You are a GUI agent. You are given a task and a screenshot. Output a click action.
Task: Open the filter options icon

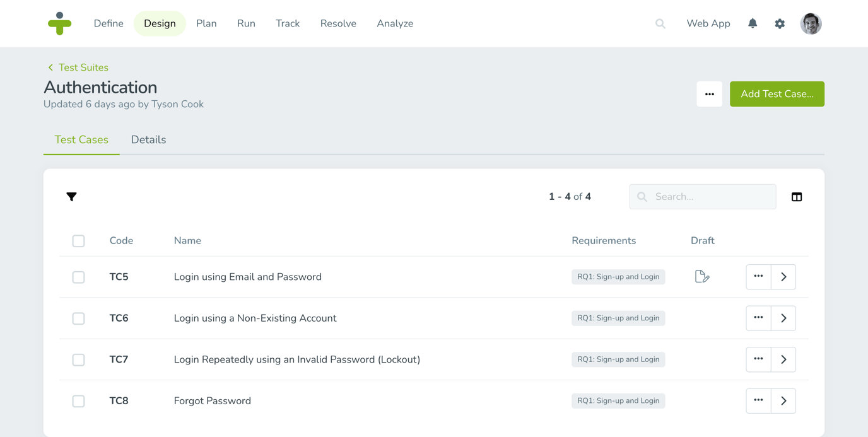[71, 196]
